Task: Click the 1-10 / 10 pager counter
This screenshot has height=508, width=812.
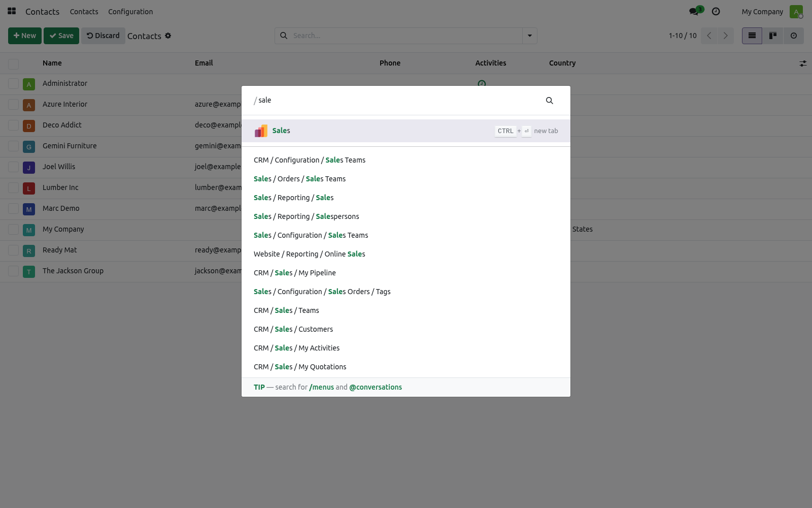Action: coord(683,36)
